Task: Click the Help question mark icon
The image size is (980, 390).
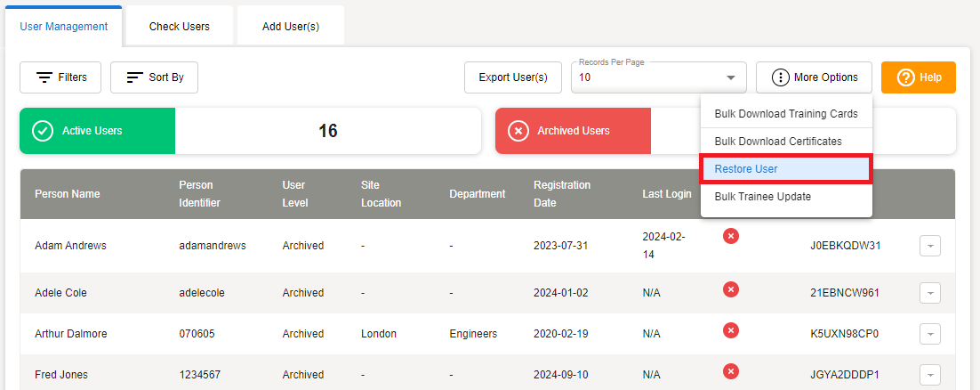Action: pos(905,77)
